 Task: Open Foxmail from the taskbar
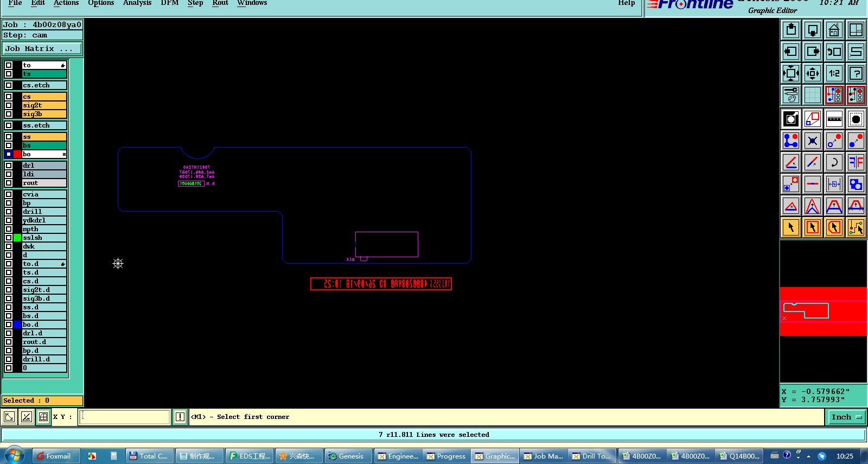56,456
